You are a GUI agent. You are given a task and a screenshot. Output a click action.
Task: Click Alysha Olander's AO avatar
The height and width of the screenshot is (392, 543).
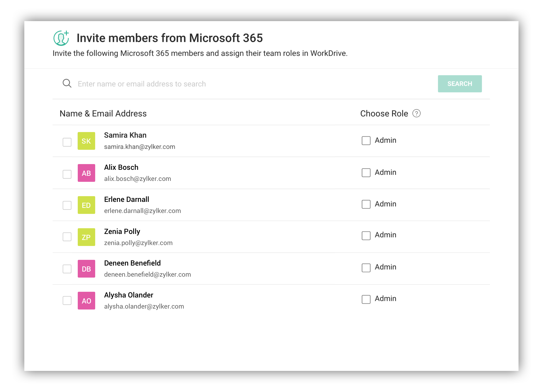tap(86, 301)
